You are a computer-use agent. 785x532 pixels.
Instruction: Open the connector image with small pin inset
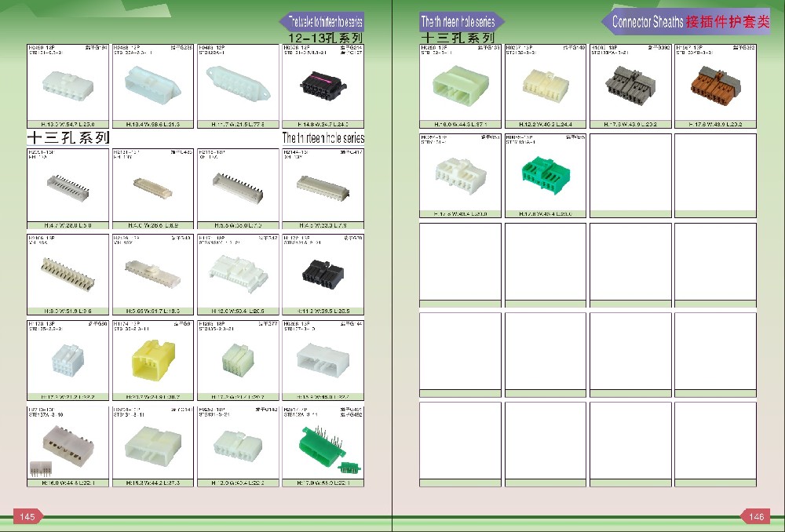pos(68,446)
